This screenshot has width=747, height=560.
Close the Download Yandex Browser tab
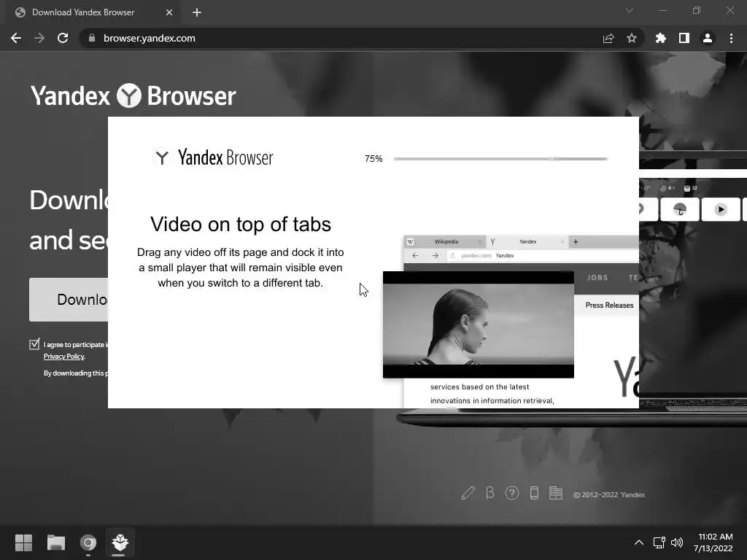pos(169,12)
